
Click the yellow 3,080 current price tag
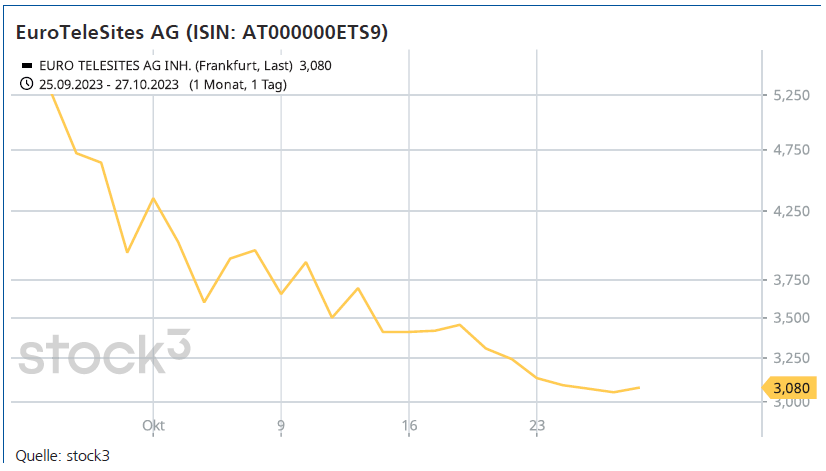(x=790, y=388)
